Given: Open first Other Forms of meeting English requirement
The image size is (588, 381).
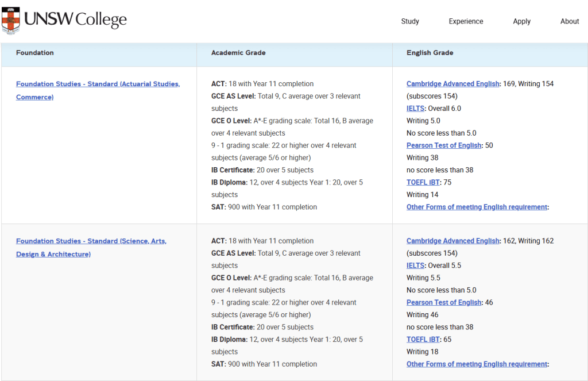Looking at the screenshot, I should tap(477, 207).
